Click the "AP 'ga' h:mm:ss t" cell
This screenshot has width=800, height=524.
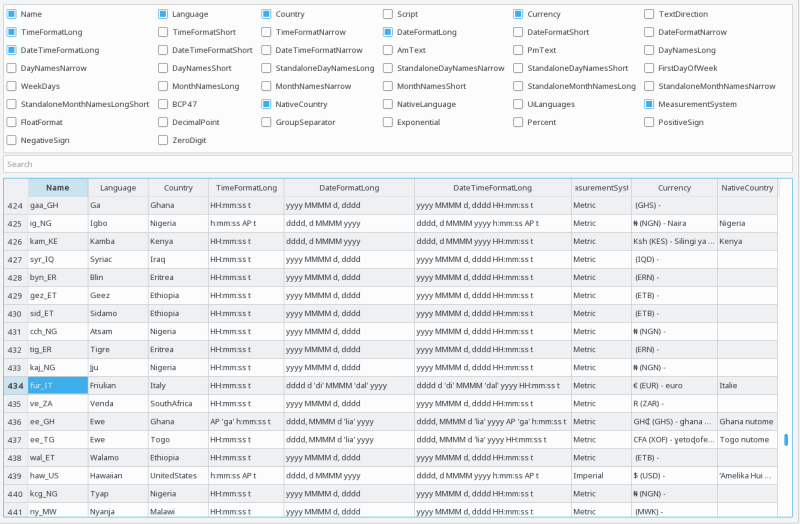click(246, 421)
